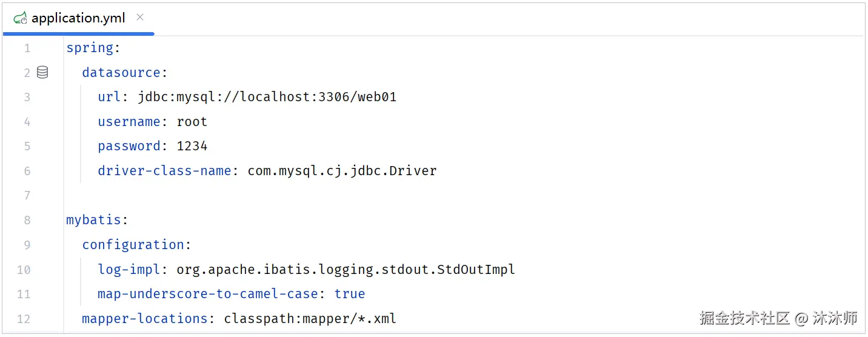Screen dimensions: 868x337
Task: Click the mapper-locations key
Action: click(x=145, y=319)
